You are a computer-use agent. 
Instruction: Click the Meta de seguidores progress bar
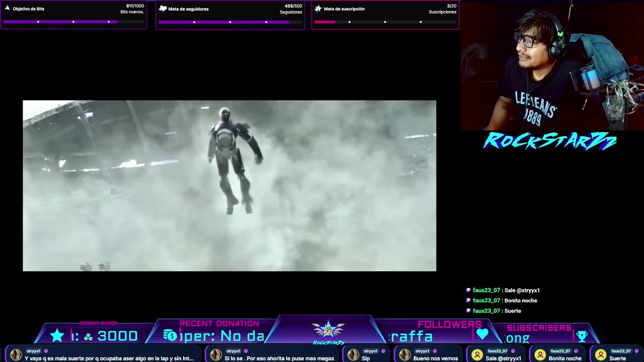pos(230,22)
